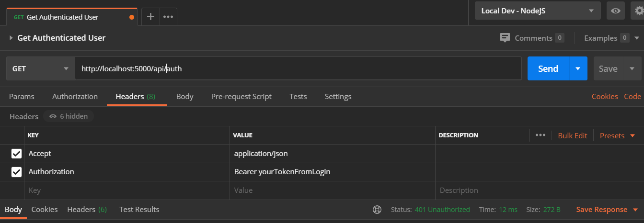Open the Pre-request Script tab
The width and height of the screenshot is (644, 223).
[x=241, y=97]
